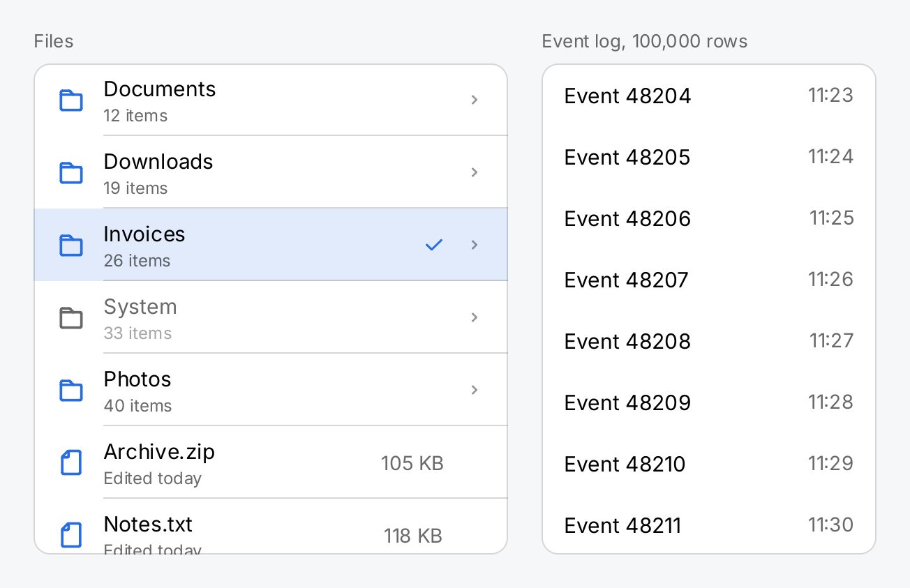The image size is (910, 588).
Task: Click the 11:30 timestamp of Event 48211
Action: tap(830, 525)
